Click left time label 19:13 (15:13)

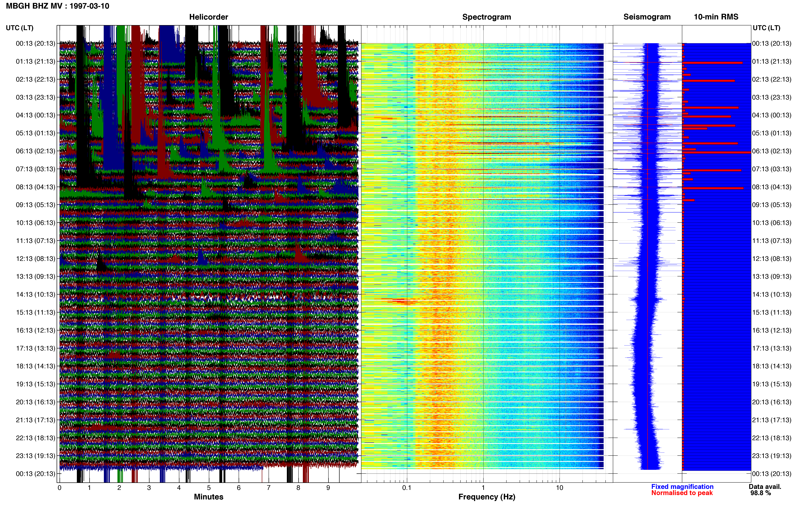point(36,384)
